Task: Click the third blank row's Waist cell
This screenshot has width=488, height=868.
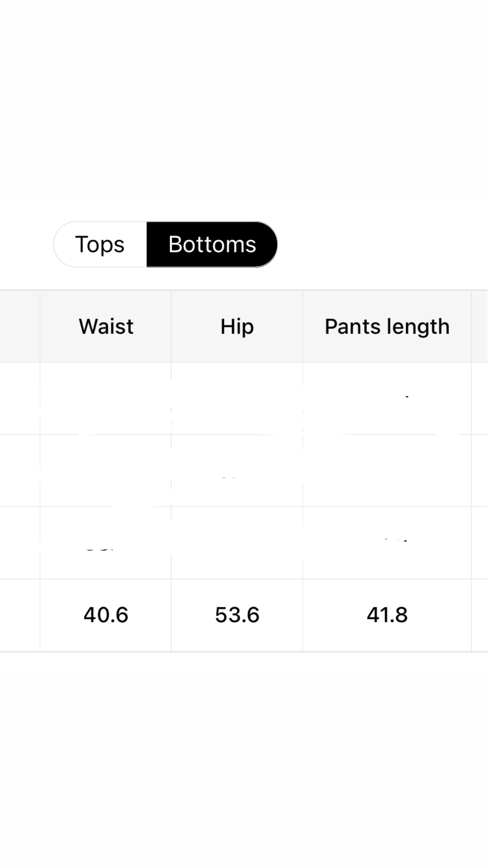Action: 106,542
